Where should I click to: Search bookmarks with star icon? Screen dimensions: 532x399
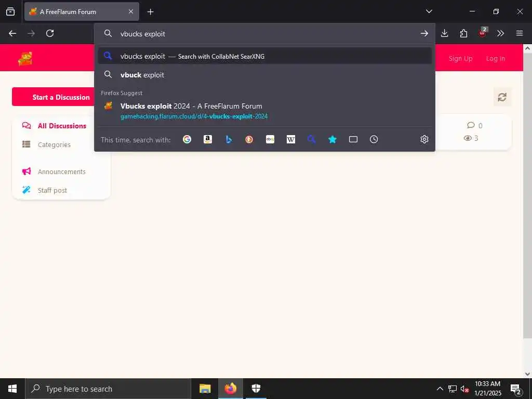click(x=332, y=139)
